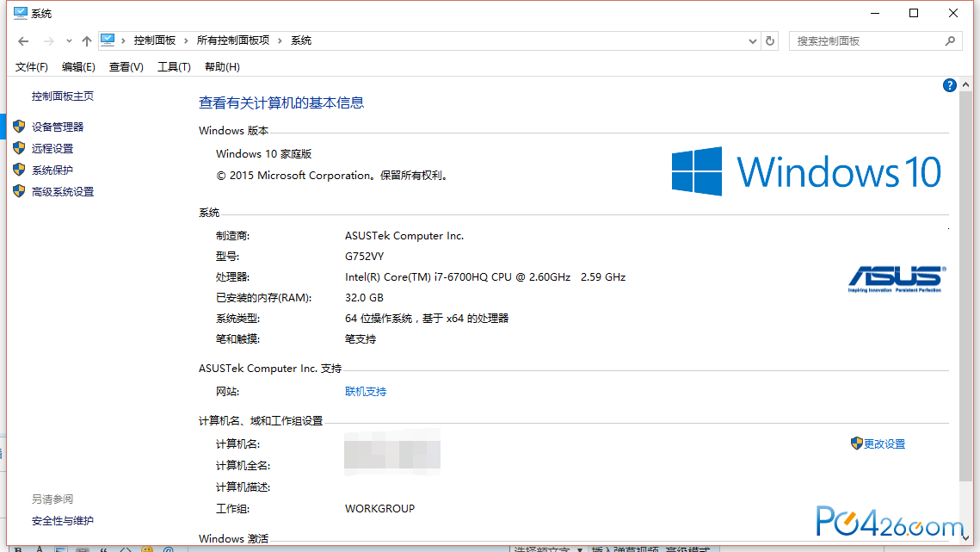The width and height of the screenshot is (980, 552).
Task: Expand the chevron after 所有控制面板项
Action: click(x=280, y=40)
